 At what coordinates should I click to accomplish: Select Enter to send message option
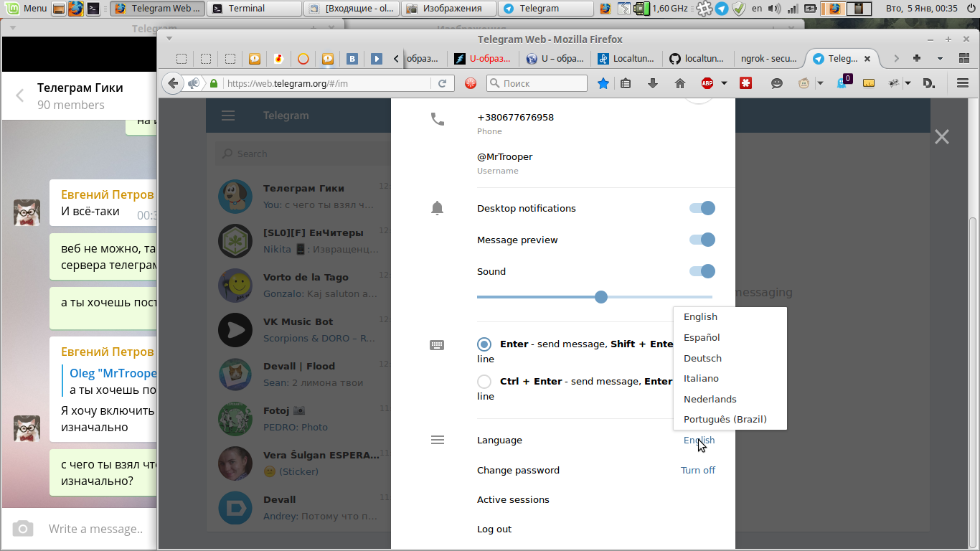(484, 344)
